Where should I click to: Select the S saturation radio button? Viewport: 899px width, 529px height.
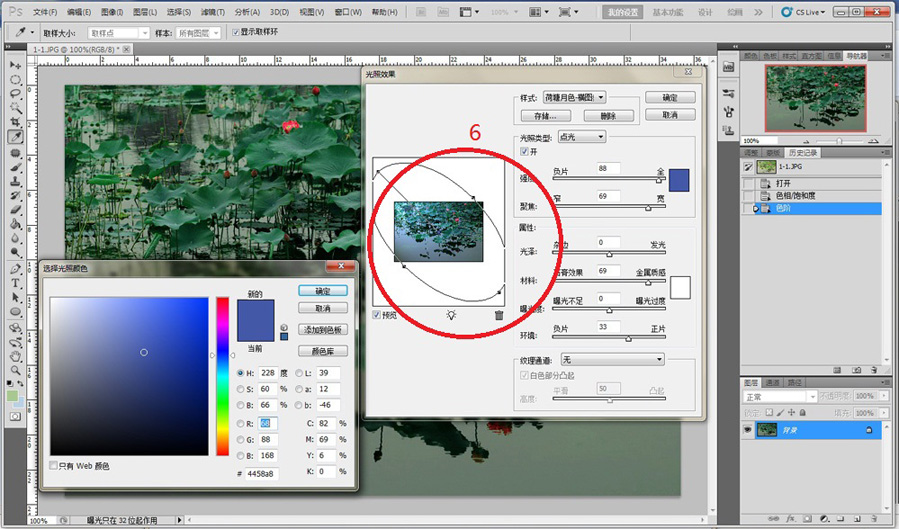tap(240, 389)
